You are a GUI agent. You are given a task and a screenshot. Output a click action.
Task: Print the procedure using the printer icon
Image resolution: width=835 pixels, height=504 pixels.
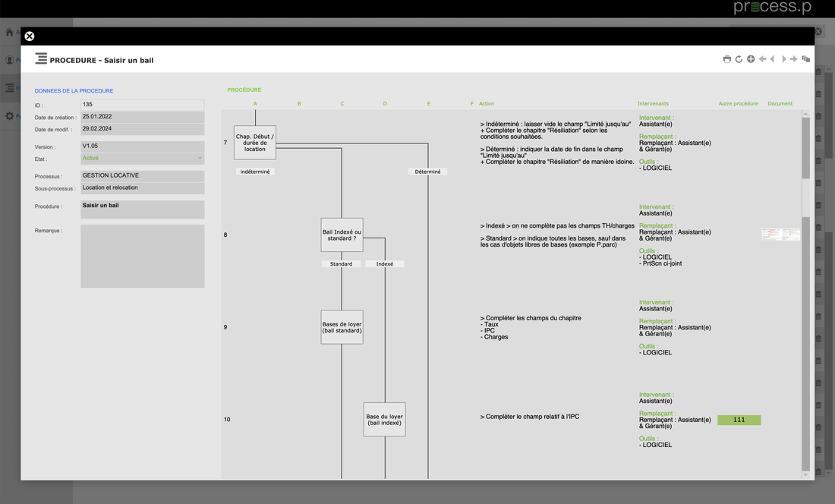pos(727,59)
